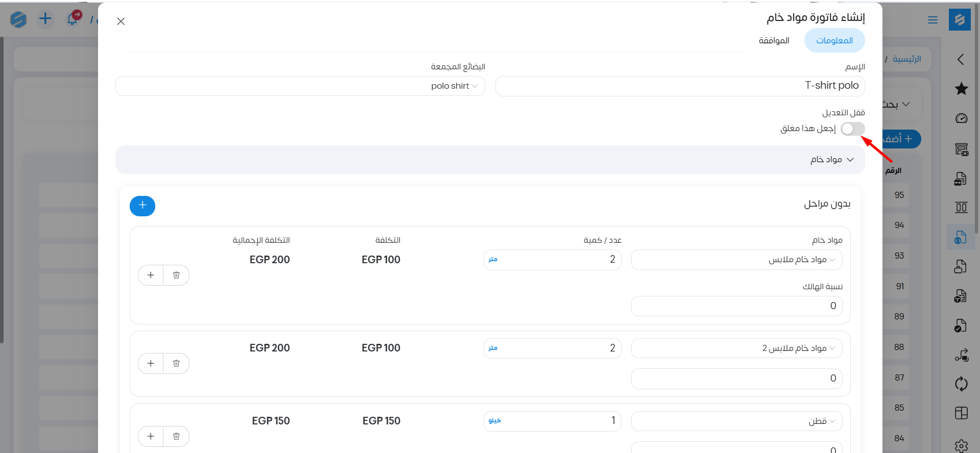Open the settings gear icon in sidebar

[x=961, y=445]
